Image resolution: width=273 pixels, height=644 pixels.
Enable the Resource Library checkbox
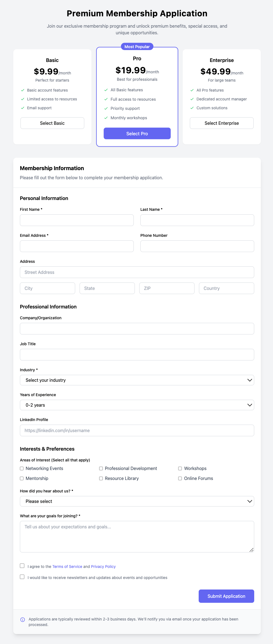pyautogui.click(x=101, y=478)
